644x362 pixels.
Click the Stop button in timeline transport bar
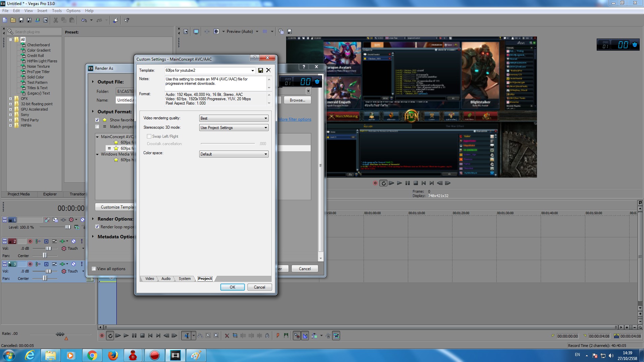pos(142,336)
